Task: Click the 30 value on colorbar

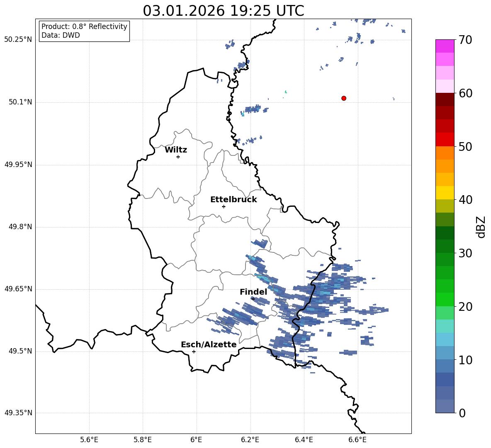Action: tap(465, 253)
